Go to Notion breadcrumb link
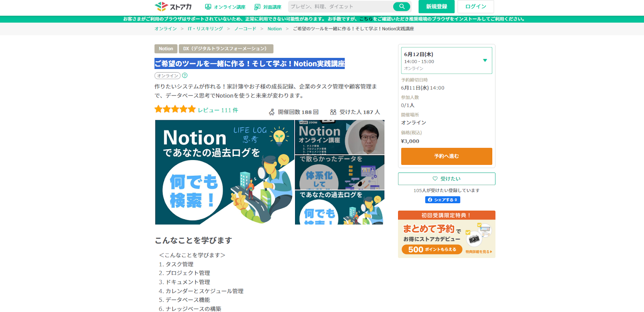 coord(275,29)
